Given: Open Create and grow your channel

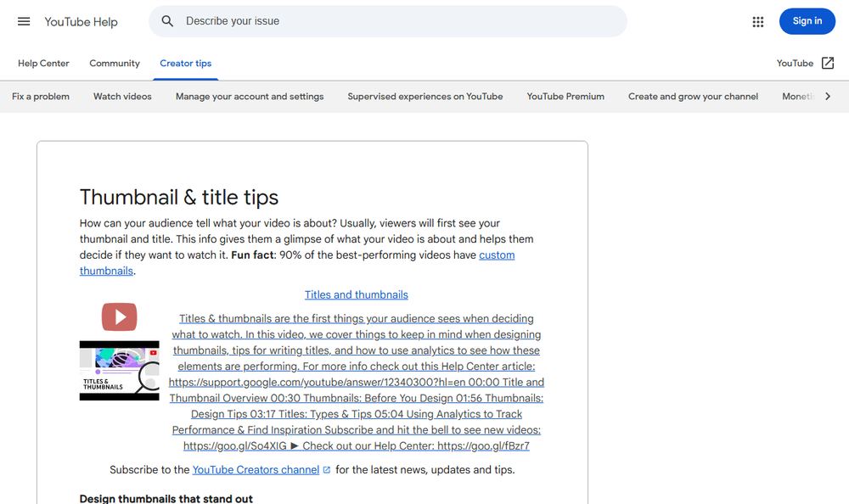Looking at the screenshot, I should click(x=693, y=97).
